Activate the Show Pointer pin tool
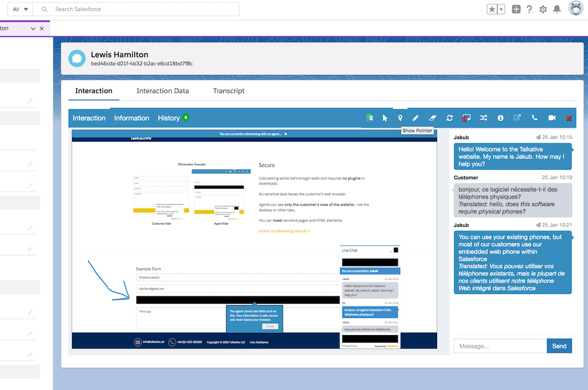 400,118
